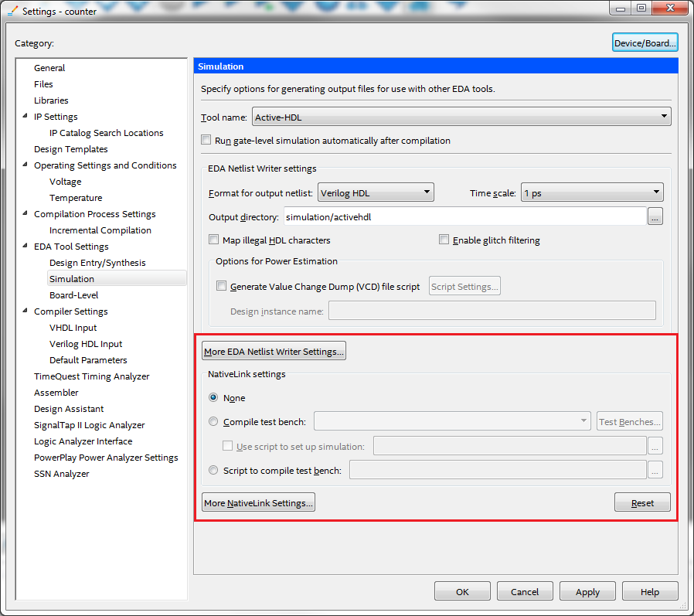Click the Reset button
The image size is (694, 616).
tap(642, 502)
